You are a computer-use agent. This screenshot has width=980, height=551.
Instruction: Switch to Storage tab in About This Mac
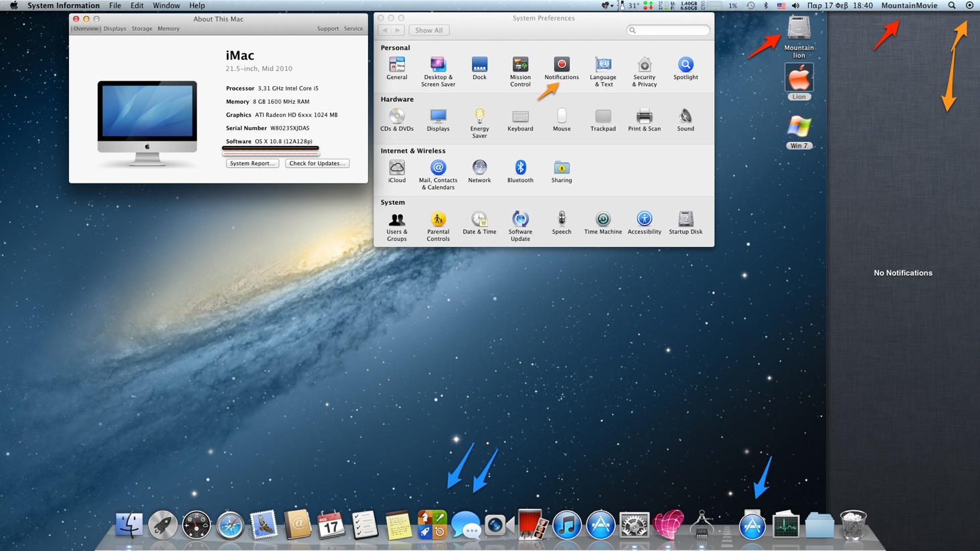click(141, 29)
